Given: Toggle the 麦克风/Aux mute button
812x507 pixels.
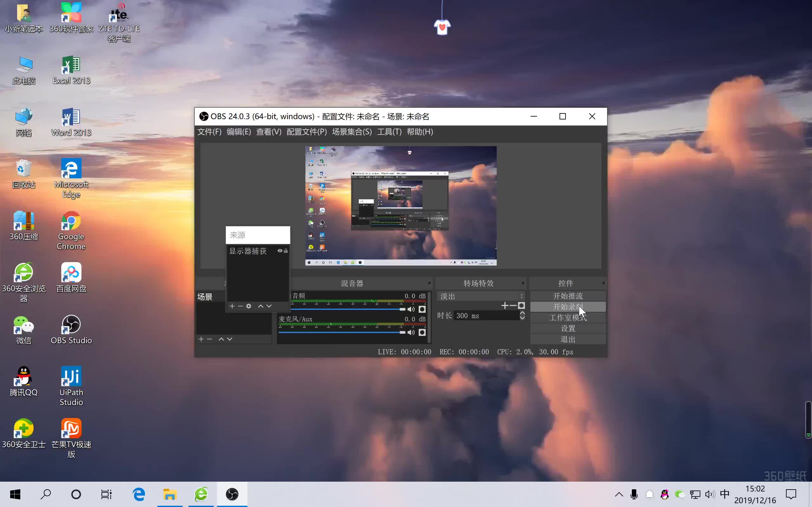Looking at the screenshot, I should coord(411,332).
